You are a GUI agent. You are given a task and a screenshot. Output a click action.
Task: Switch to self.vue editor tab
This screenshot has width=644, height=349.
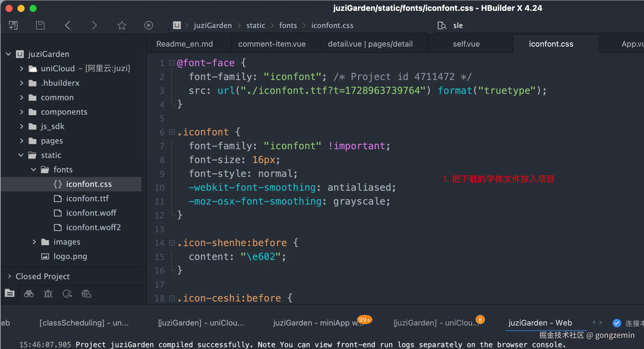466,44
